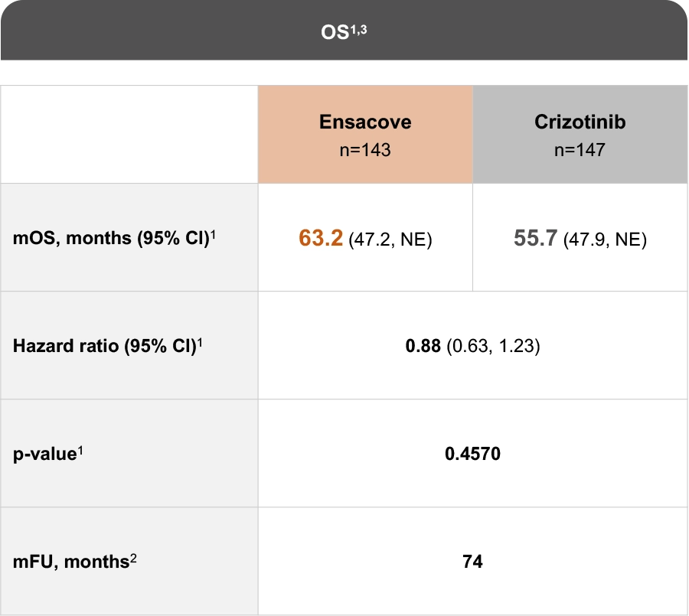Select the mOS, months (95% CI) row label
This screenshot has width=689, height=616.
[x=109, y=238]
